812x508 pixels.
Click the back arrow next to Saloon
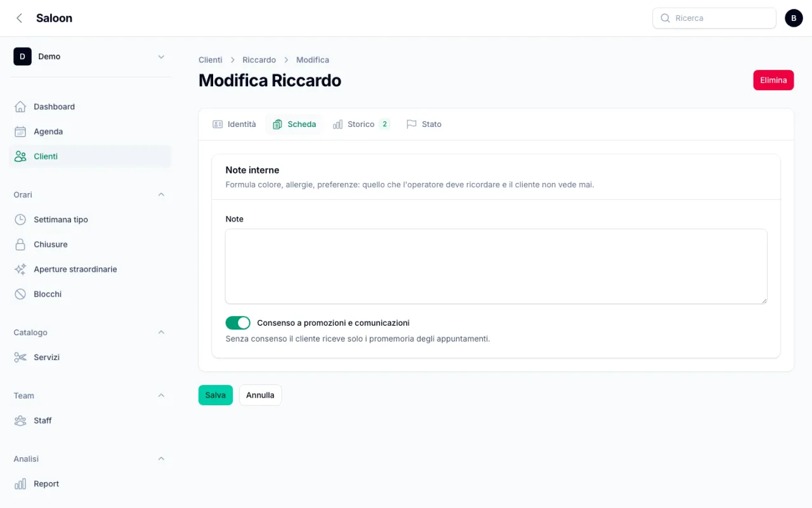click(x=19, y=18)
